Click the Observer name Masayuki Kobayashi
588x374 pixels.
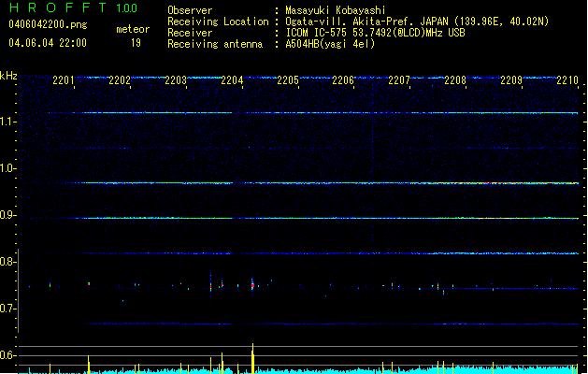pyautogui.click(x=336, y=10)
